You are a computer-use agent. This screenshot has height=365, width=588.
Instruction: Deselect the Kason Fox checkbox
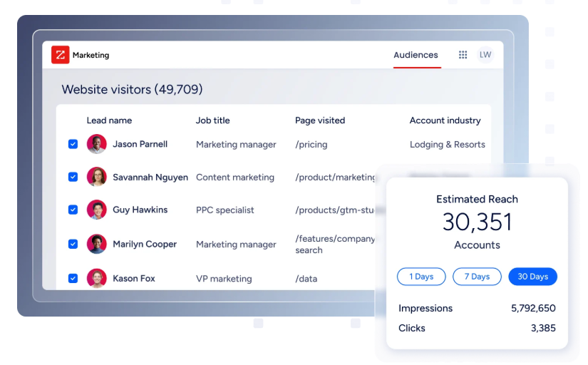click(x=73, y=278)
